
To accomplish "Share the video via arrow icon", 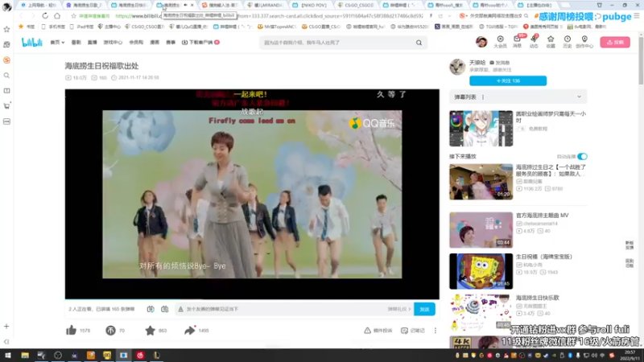I will coord(189,330).
